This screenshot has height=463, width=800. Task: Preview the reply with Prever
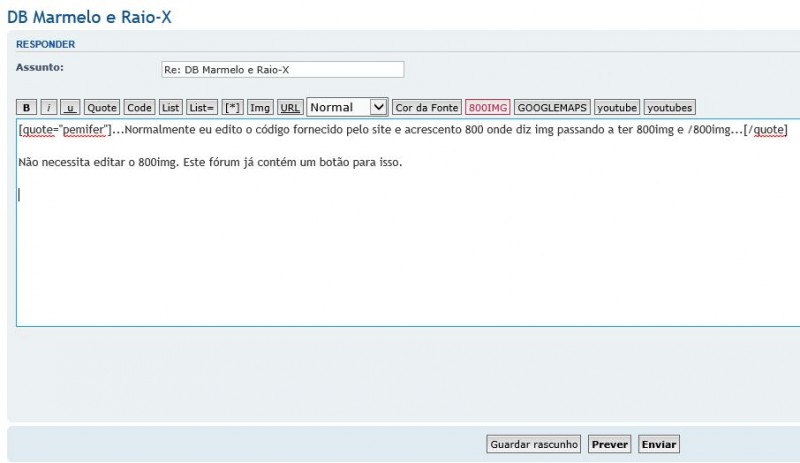(609, 444)
